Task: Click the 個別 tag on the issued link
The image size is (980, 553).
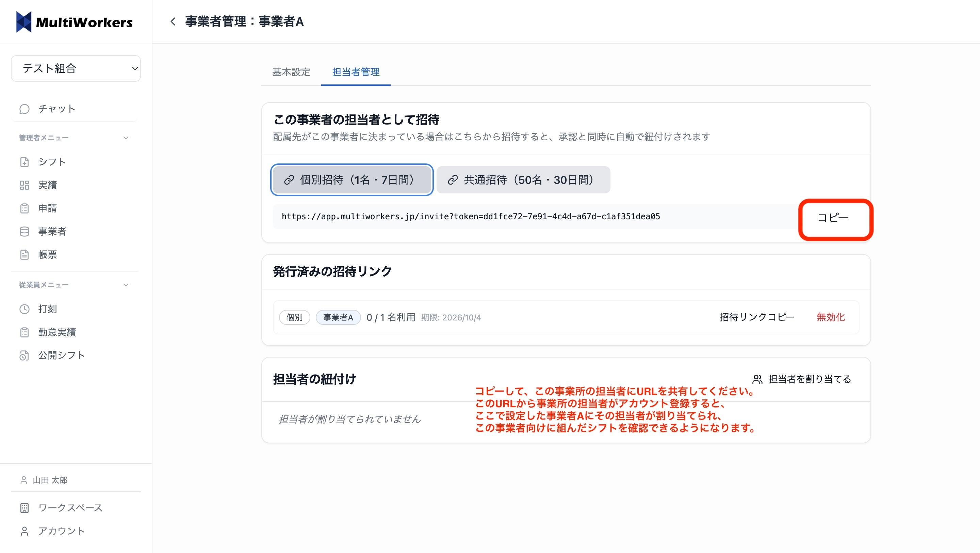Action: pos(294,317)
